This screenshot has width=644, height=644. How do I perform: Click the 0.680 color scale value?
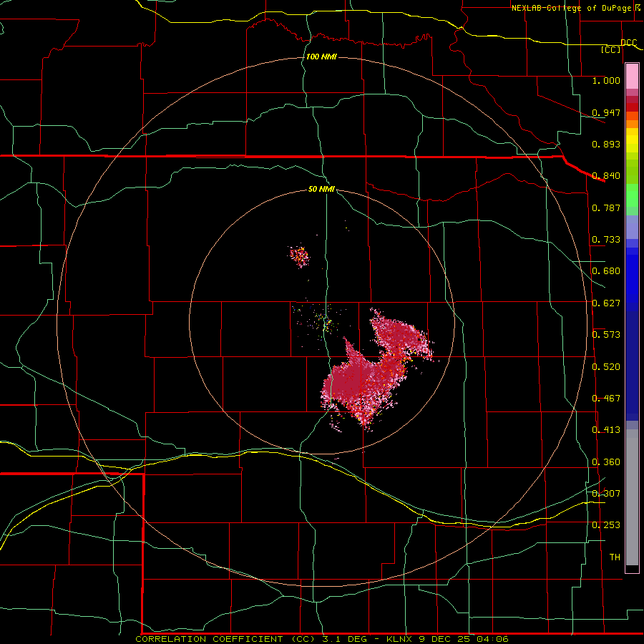pos(606,271)
